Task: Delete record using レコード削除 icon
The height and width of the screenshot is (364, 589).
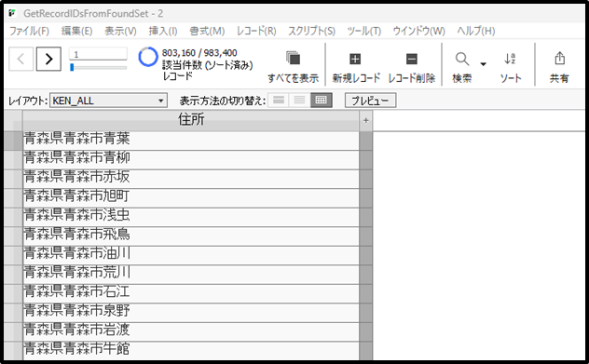Action: [x=412, y=59]
